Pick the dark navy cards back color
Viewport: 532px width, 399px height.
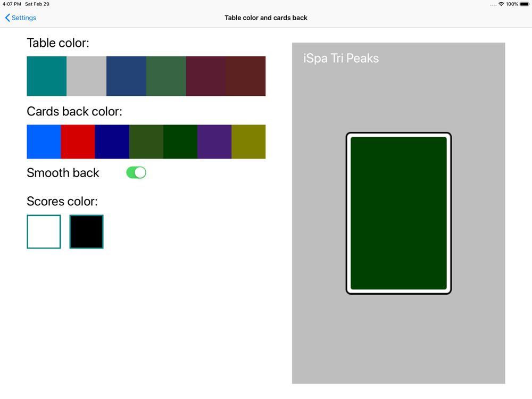tap(112, 142)
